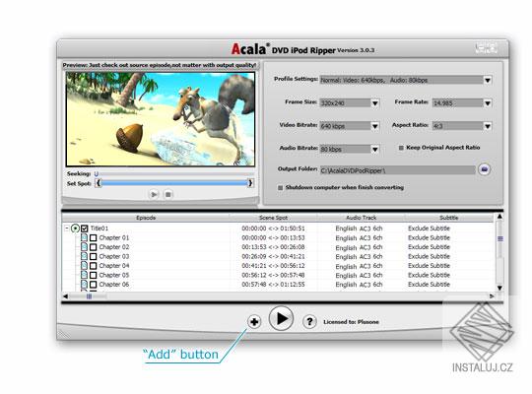Screen dimensions: 532x394
Task: Open the Profile Settings dropdown
Action: [488, 81]
